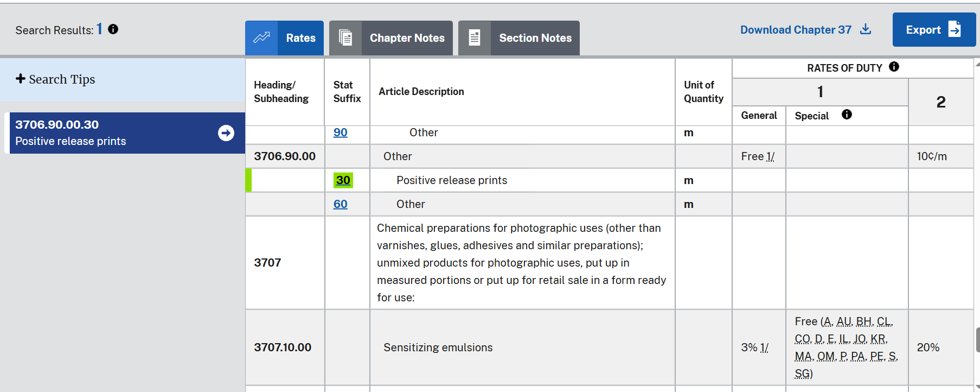Select the Rates tab
Viewport: 980px width, 392px height.
(300, 38)
